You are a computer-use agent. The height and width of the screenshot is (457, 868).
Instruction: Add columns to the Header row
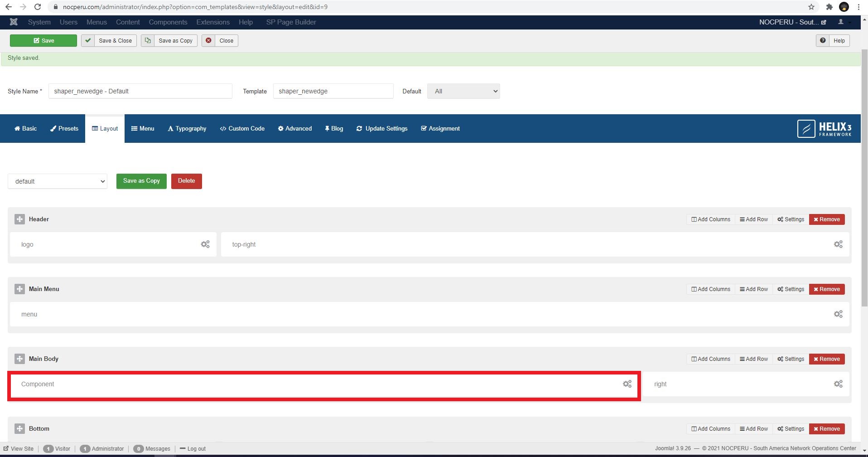click(711, 219)
